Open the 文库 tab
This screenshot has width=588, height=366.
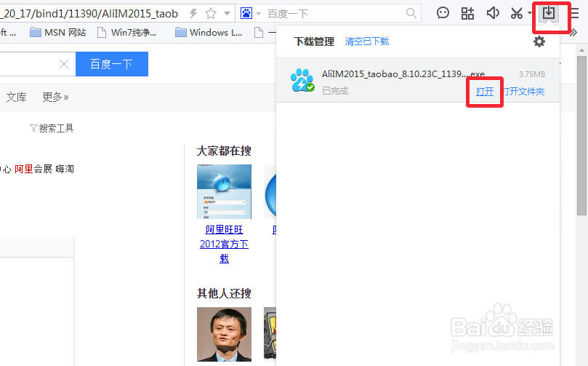pyautogui.click(x=17, y=98)
